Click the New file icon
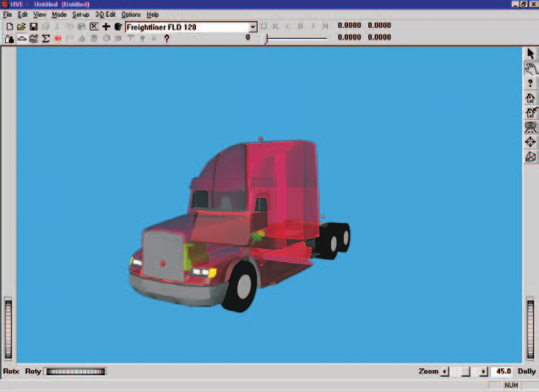 [9, 27]
